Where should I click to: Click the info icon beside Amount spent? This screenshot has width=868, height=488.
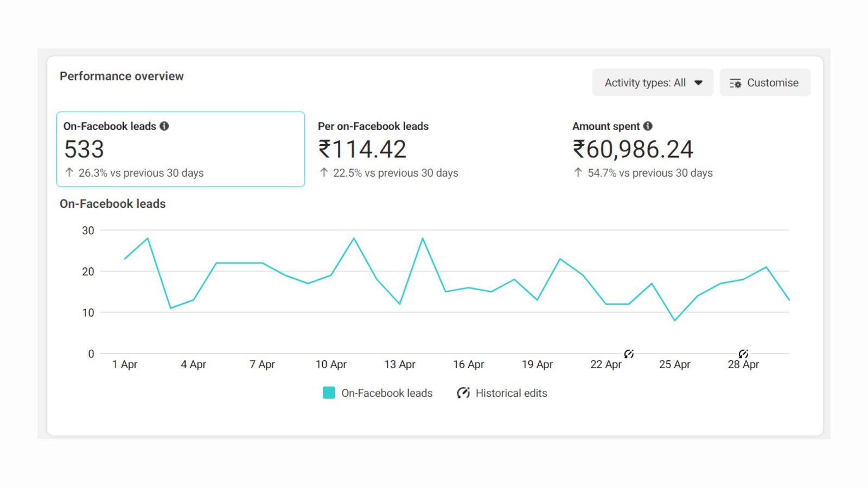(648, 126)
